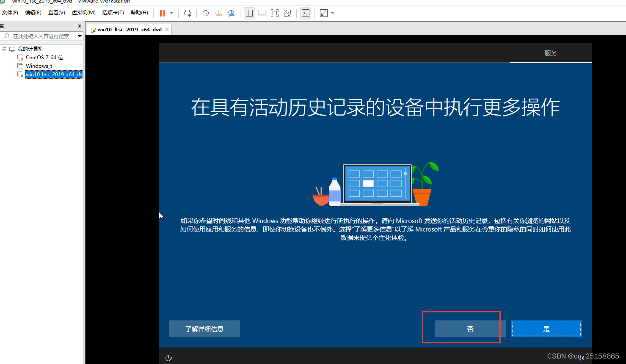Image resolution: width=626 pixels, height=364 pixels.
Task: Open the 查看(V) menu
Action: (x=56, y=13)
